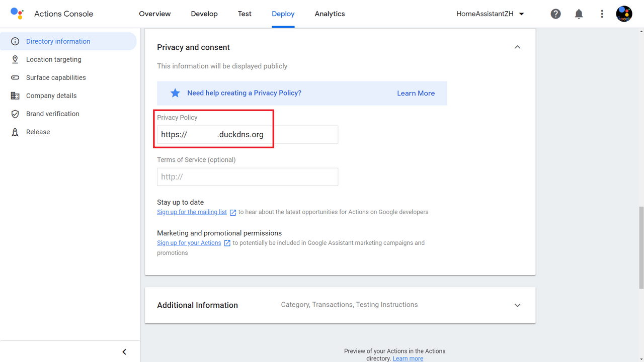Viewport: 644px width, 362px height.
Task: Collapse the Privacy and consent section
Action: [517, 47]
